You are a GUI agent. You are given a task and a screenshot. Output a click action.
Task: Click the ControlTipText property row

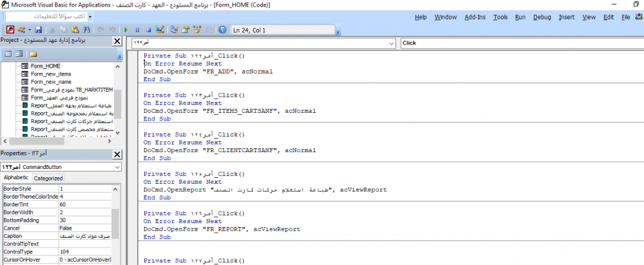click(x=56, y=244)
